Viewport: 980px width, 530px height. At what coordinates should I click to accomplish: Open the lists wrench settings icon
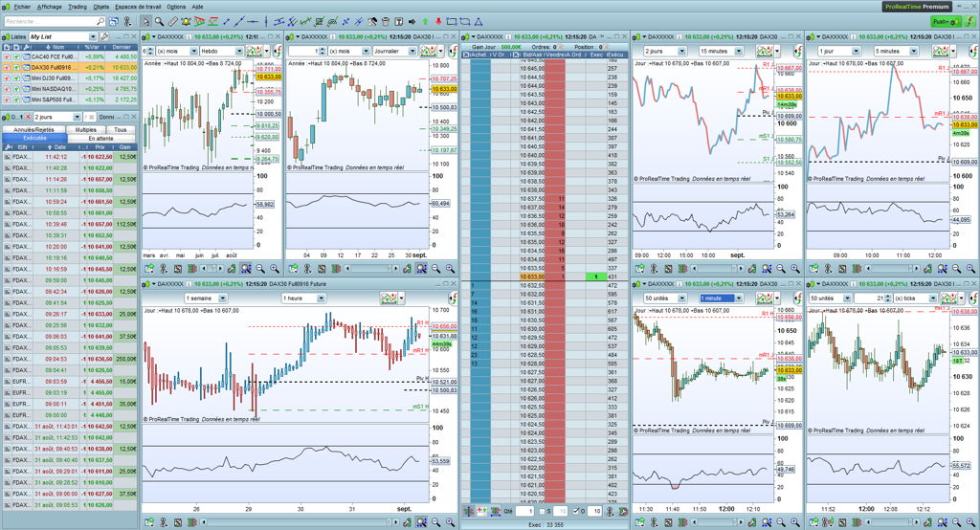pos(104,37)
